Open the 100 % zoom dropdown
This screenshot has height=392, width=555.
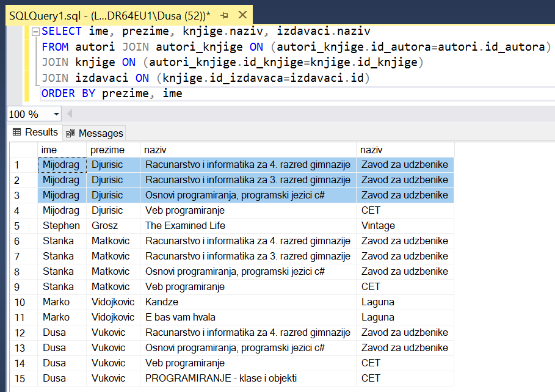click(57, 114)
